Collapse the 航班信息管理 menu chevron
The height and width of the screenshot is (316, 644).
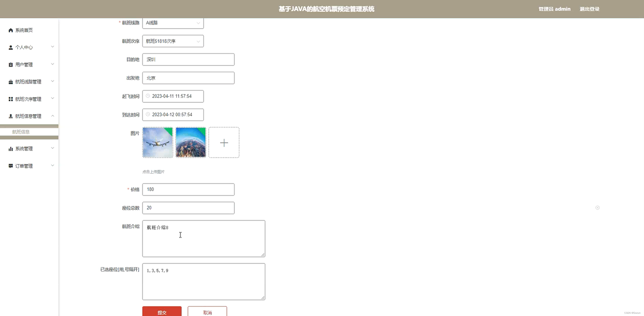[53, 116]
